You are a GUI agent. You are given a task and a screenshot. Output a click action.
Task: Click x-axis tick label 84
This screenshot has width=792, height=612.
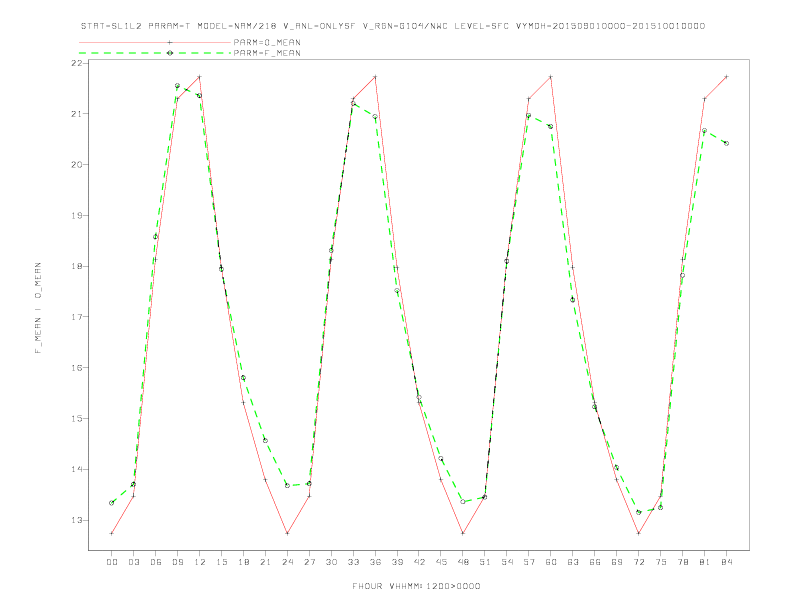point(727,562)
